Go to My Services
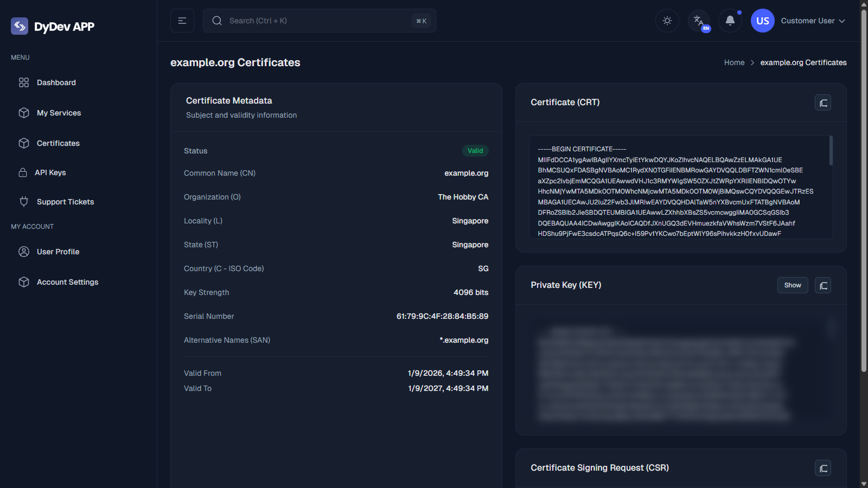Viewport: 868px width, 488px height. click(58, 113)
